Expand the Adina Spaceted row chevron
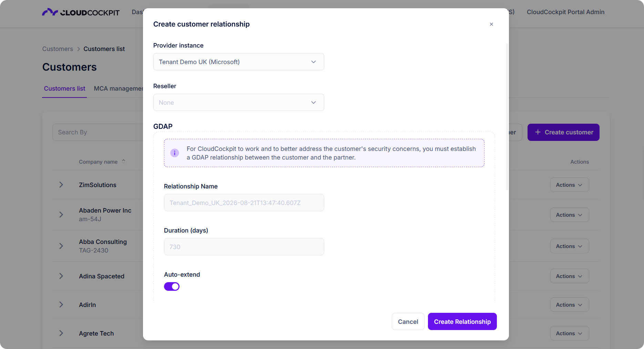Screen dimensions: 644x349 pyautogui.click(x=61, y=276)
